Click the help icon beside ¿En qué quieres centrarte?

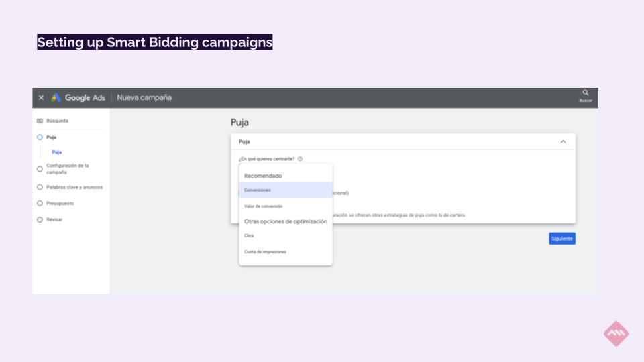[x=301, y=159]
